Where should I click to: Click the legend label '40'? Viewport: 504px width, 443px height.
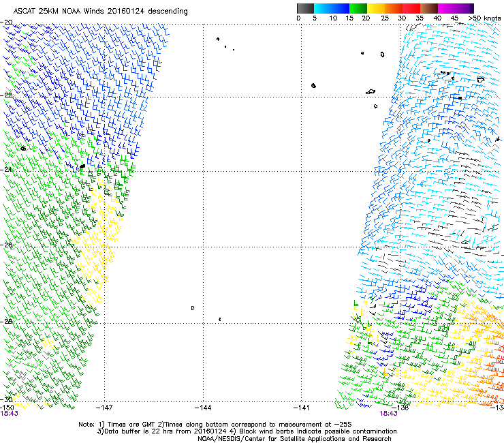(x=437, y=18)
